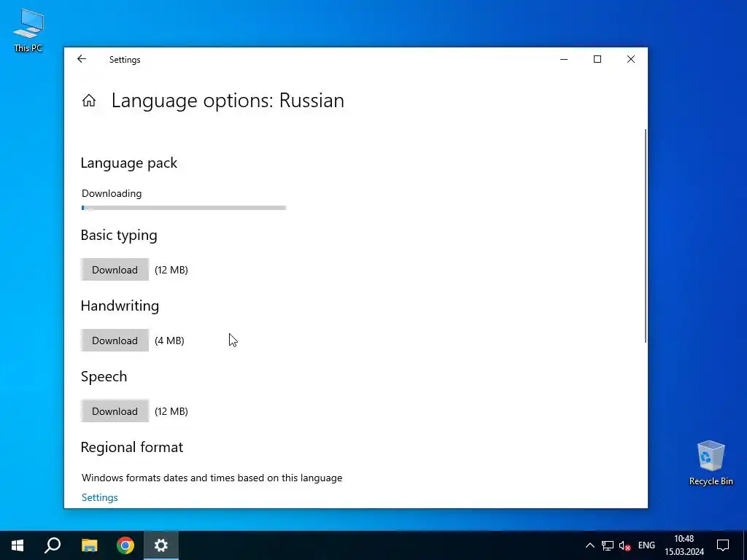Click the Show desktop sliver in taskbar
The width and height of the screenshot is (747, 560).
click(745, 545)
